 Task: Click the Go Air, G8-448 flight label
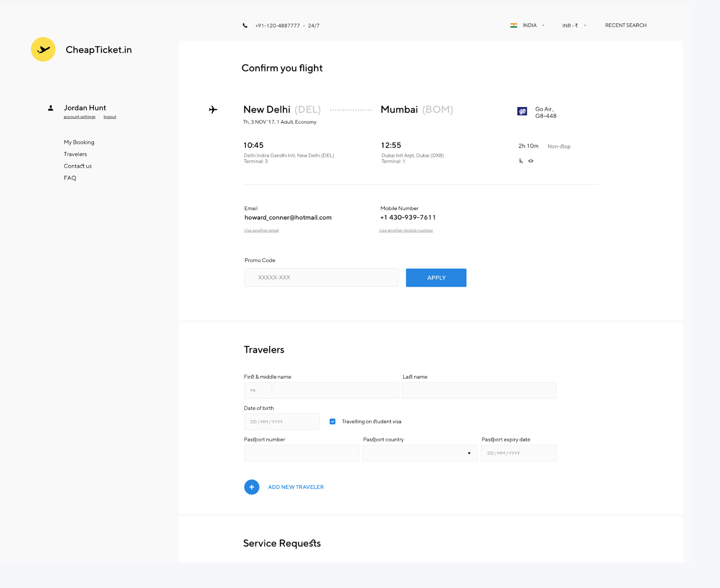(x=546, y=113)
